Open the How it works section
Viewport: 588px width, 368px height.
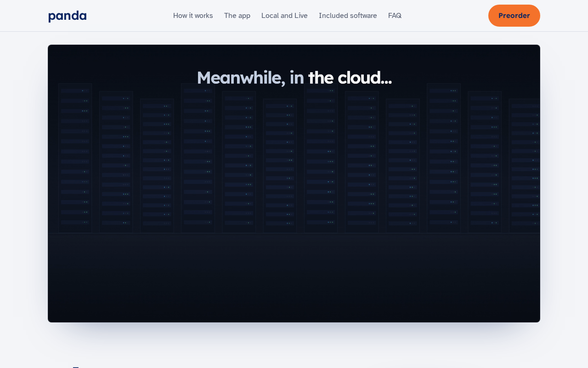(193, 16)
